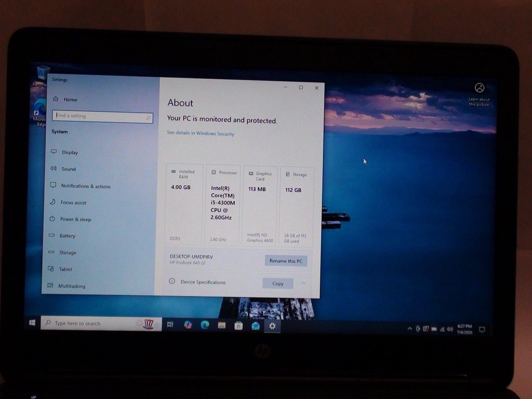Click the Processor card

pyautogui.click(x=223, y=205)
